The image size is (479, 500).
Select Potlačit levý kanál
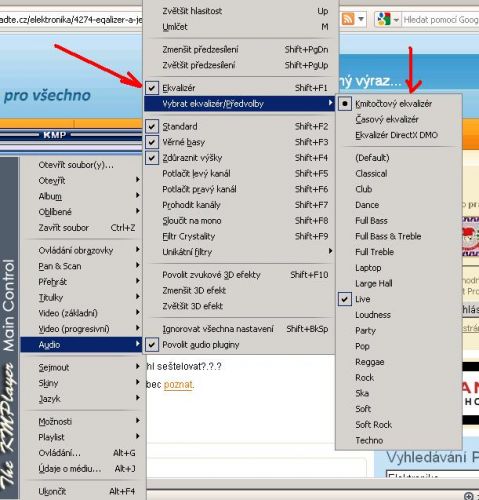tap(239, 174)
